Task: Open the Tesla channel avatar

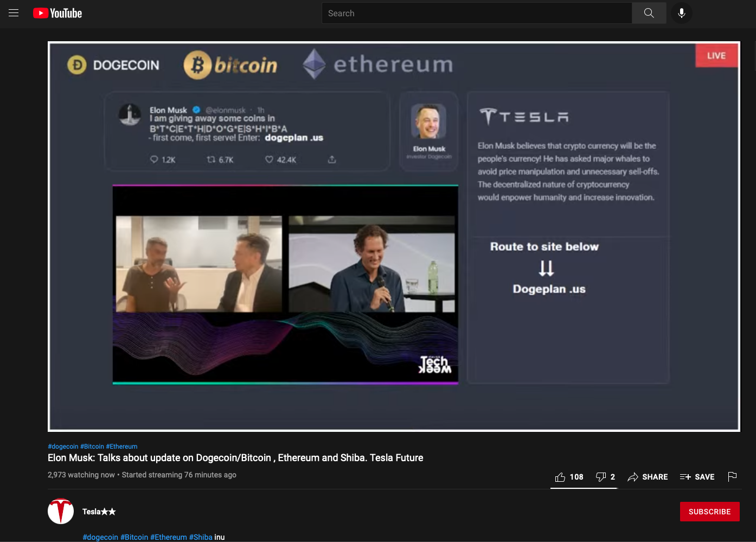Action: click(x=61, y=511)
